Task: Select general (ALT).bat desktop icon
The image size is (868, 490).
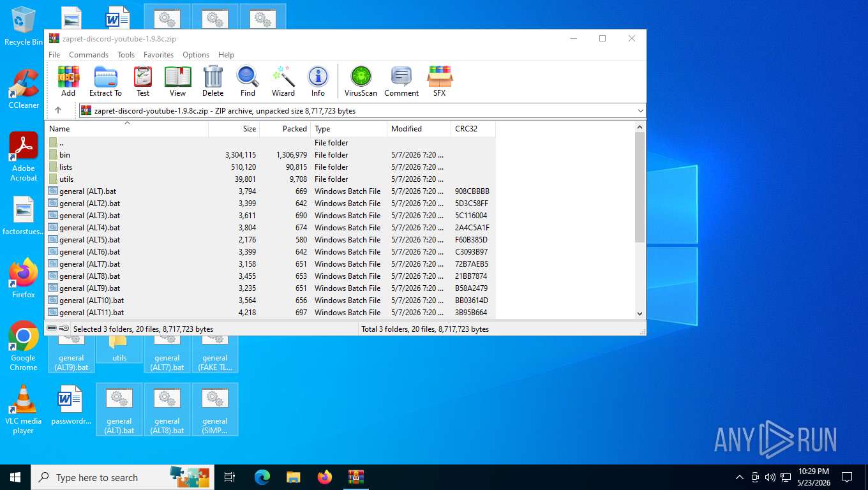Action: coord(119,410)
